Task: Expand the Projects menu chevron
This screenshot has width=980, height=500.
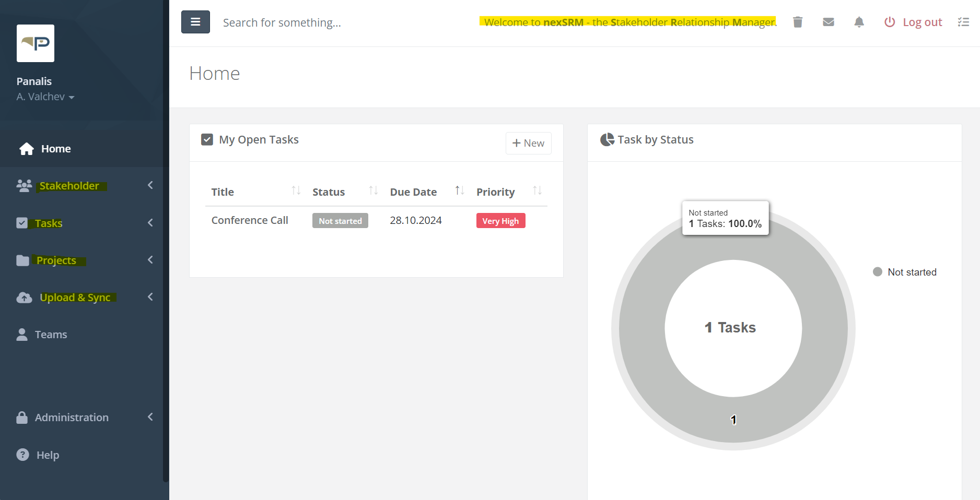Action: (x=150, y=260)
